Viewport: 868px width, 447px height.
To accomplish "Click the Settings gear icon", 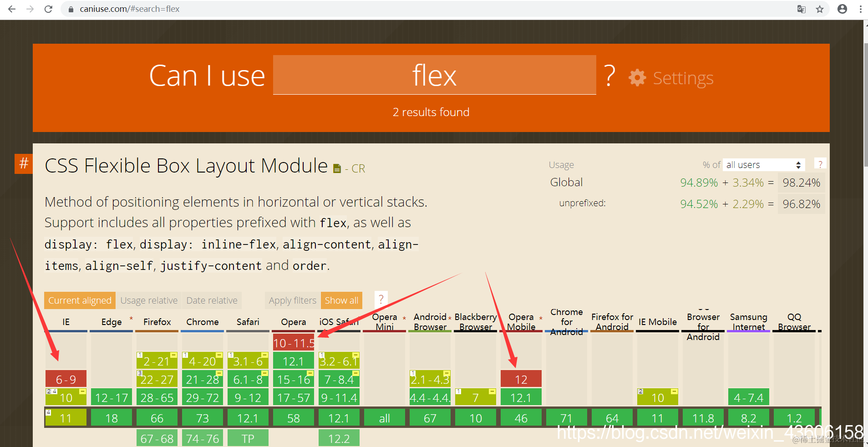I will (637, 78).
